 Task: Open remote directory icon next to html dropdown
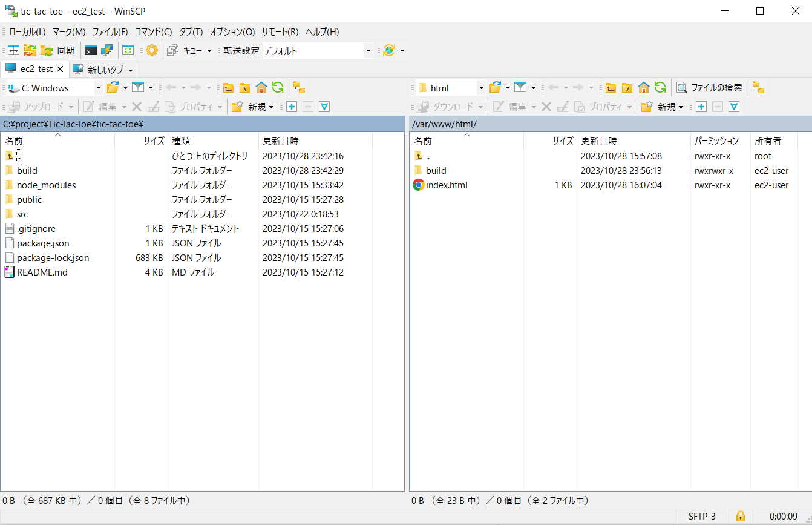click(495, 88)
